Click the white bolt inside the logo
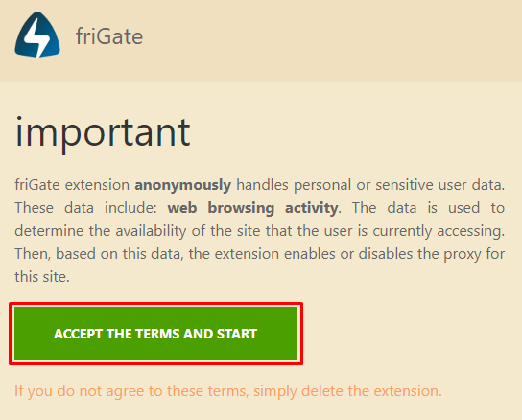The height and width of the screenshot is (420, 522). pos(37,36)
